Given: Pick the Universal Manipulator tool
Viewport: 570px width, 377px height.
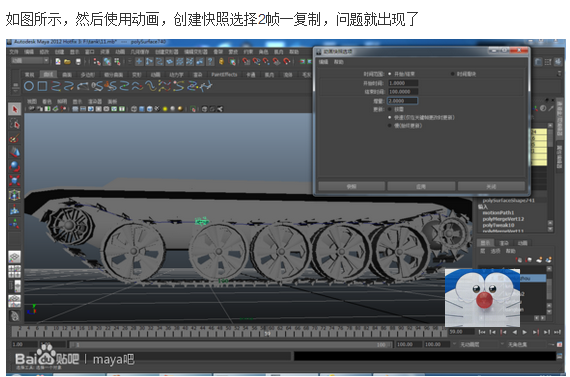Looking at the screenshot, I should point(15,195).
